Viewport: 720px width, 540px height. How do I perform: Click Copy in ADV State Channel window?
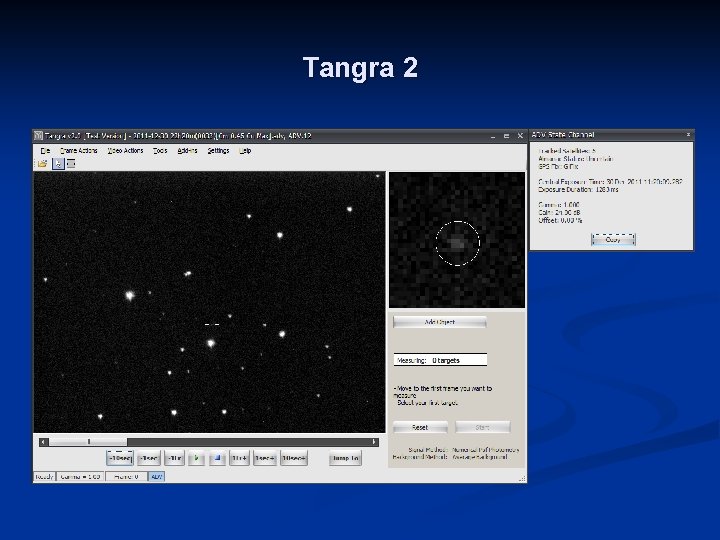[613, 240]
